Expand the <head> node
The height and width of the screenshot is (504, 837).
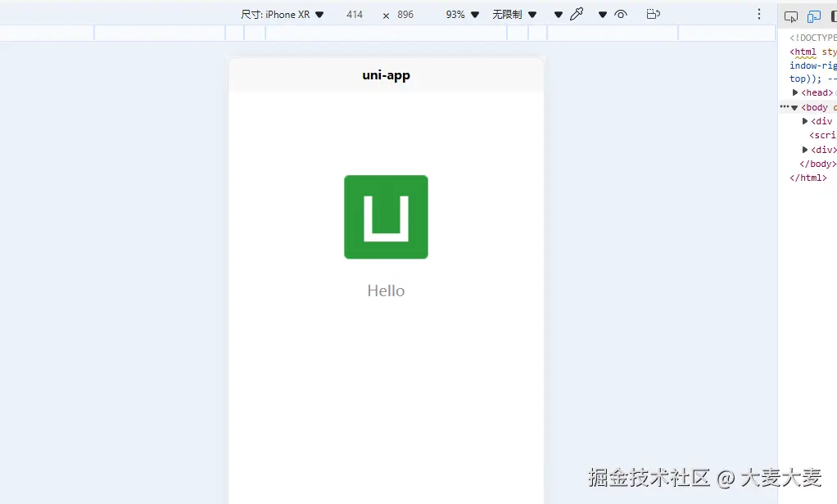[795, 92]
